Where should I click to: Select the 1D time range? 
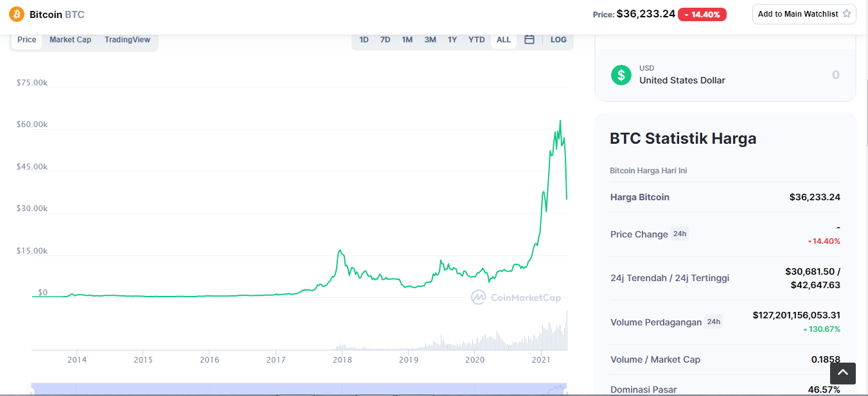pyautogui.click(x=364, y=40)
